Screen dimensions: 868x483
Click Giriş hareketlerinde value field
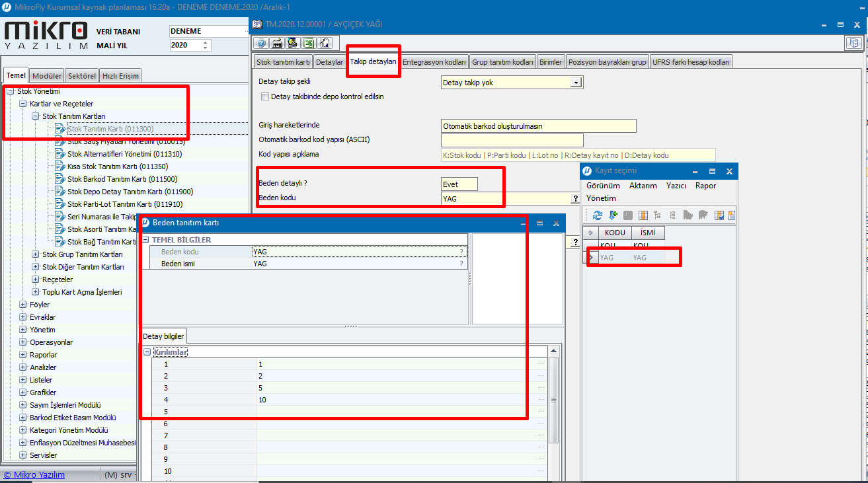538,126
